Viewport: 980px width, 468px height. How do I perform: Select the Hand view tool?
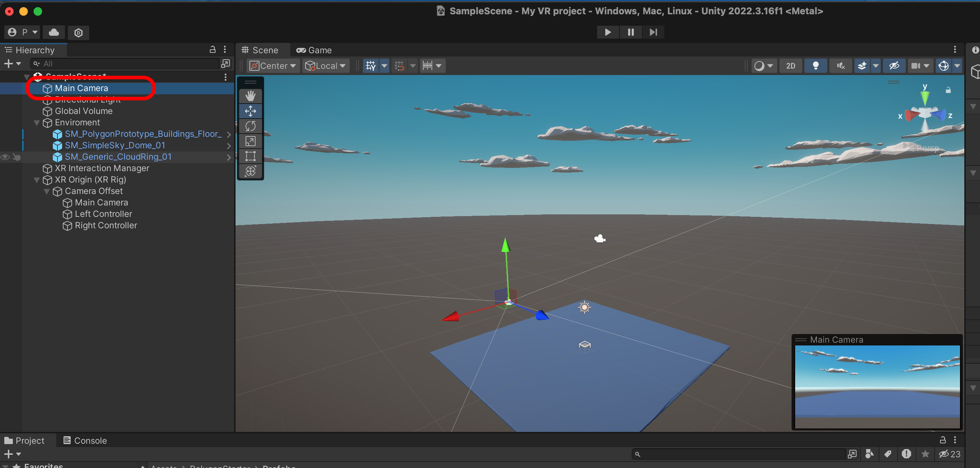click(250, 96)
